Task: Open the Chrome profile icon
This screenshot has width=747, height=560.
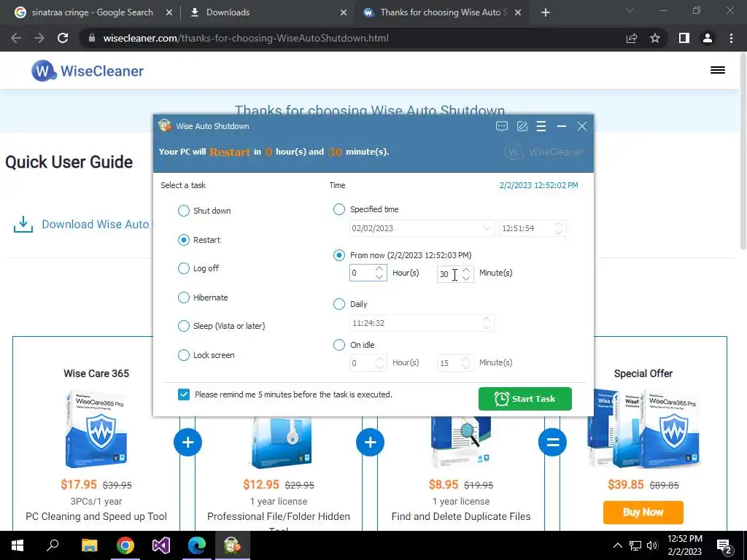Action: (x=708, y=38)
